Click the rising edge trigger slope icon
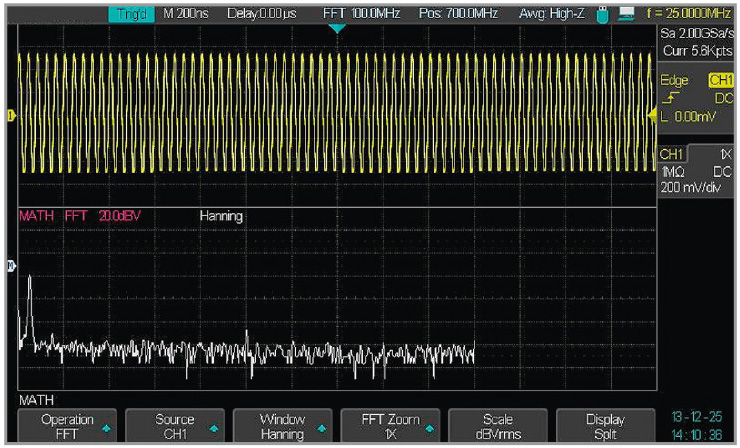 click(669, 98)
